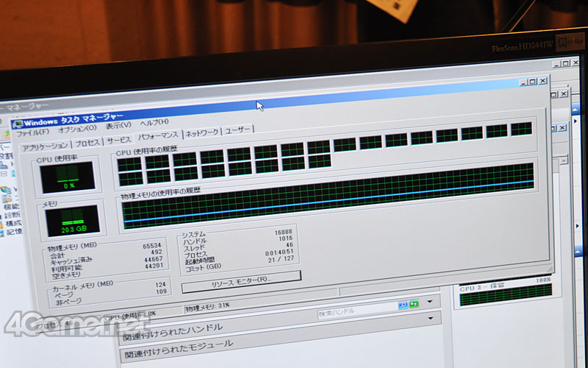This screenshot has height=368, width=588.
Task: Maximize the Task Manager window
Action: [x=532, y=82]
